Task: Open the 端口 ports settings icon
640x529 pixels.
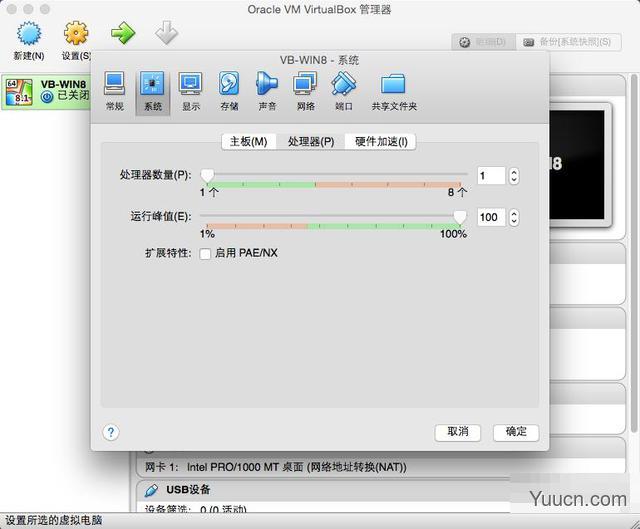Action: [343, 83]
